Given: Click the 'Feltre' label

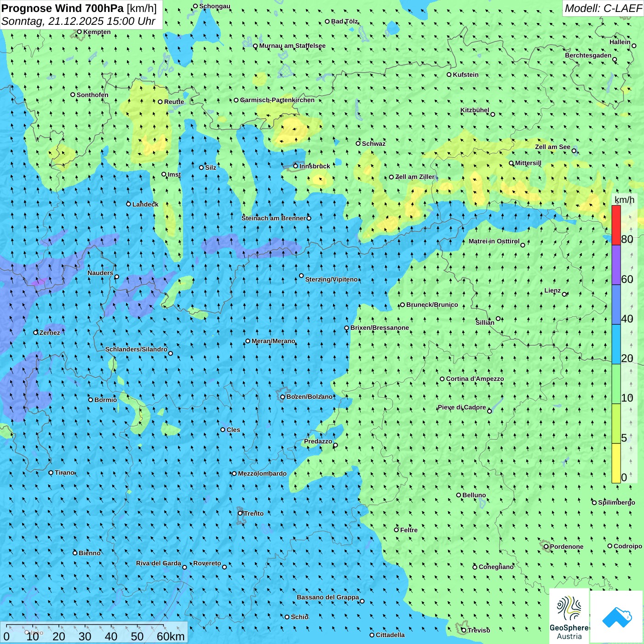Looking at the screenshot, I should click(x=409, y=530).
